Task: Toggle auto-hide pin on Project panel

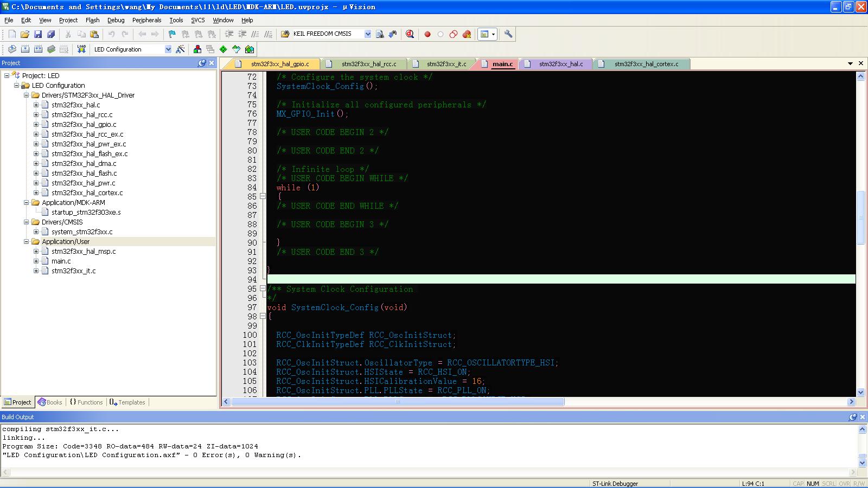Action: pyautogui.click(x=202, y=63)
